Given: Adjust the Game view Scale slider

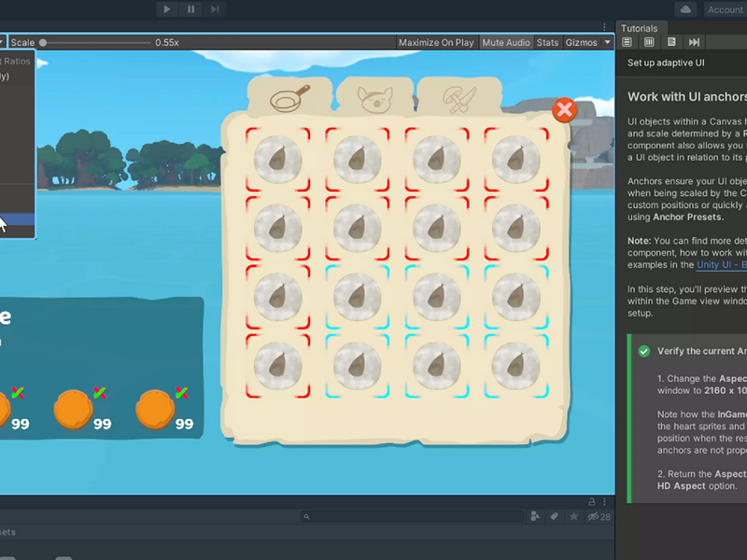Looking at the screenshot, I should [96, 42].
